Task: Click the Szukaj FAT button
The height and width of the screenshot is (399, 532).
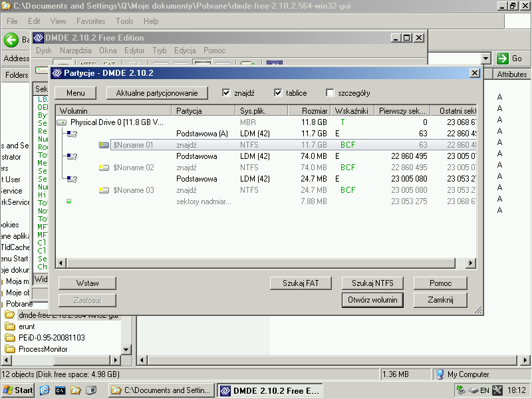Action: (x=301, y=283)
